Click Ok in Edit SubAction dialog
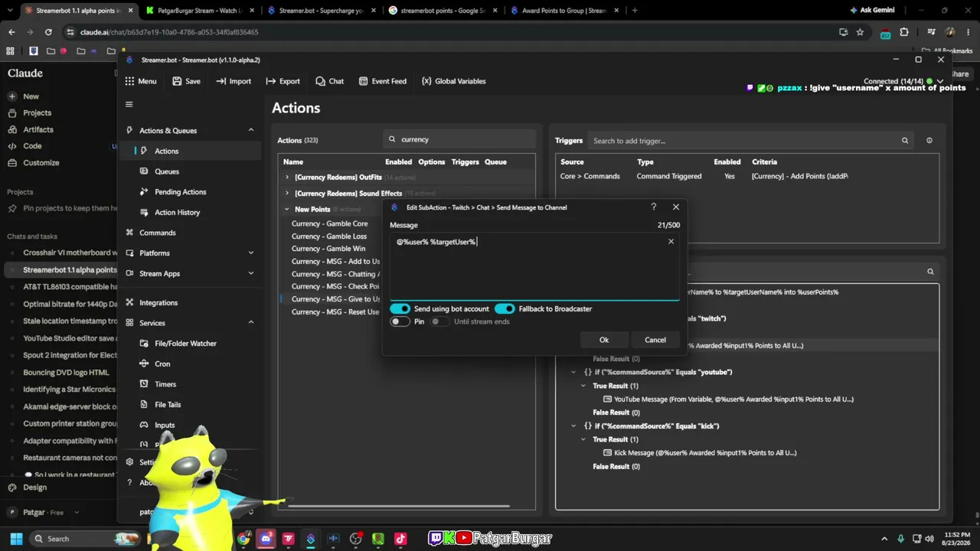 tap(604, 340)
